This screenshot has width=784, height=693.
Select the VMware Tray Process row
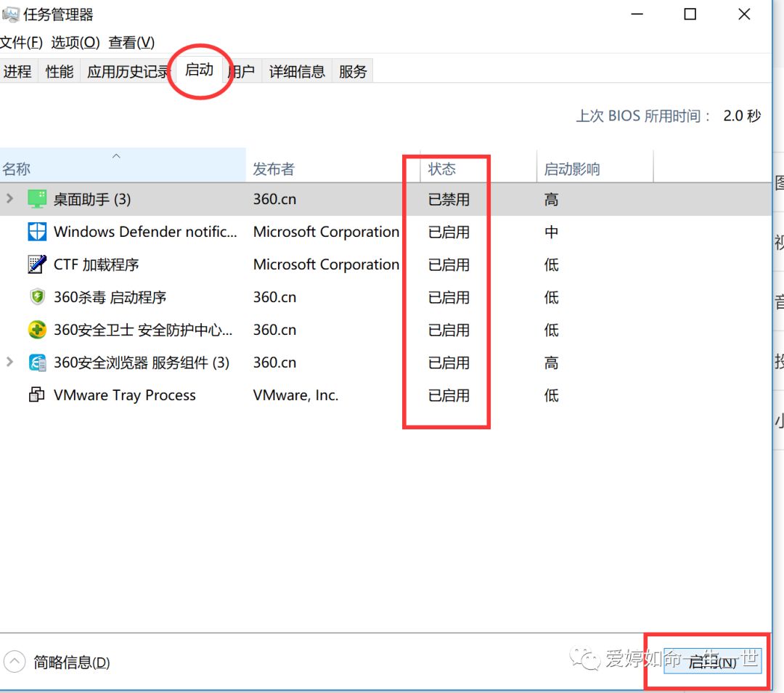(385, 395)
